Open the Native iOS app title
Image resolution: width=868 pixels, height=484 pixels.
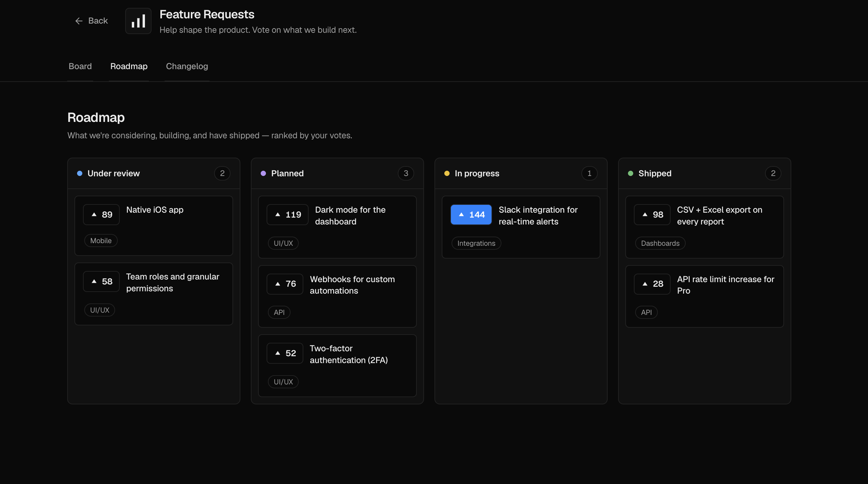pos(155,210)
